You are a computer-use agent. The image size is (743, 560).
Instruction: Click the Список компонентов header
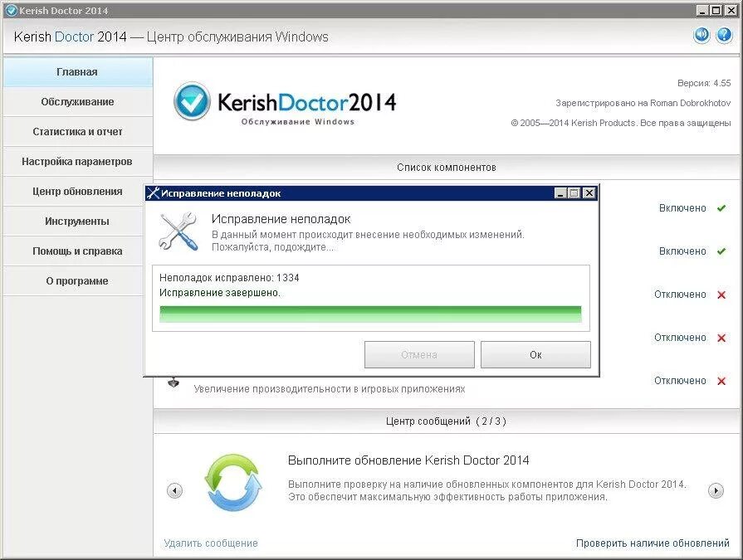447,167
